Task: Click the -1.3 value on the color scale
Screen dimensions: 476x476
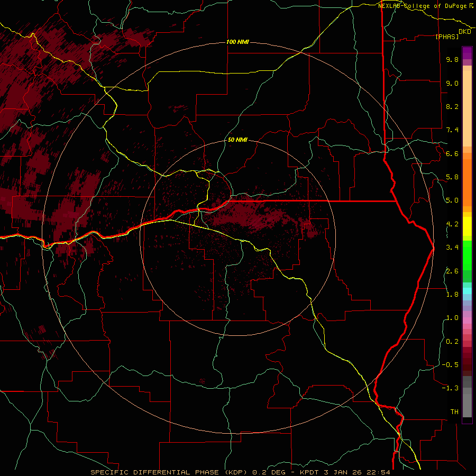Action: [x=450, y=388]
